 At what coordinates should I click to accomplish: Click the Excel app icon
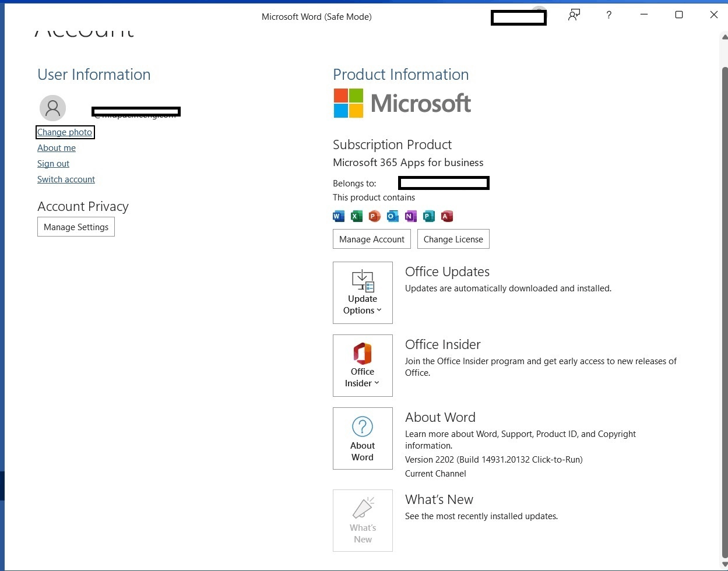coord(357,217)
